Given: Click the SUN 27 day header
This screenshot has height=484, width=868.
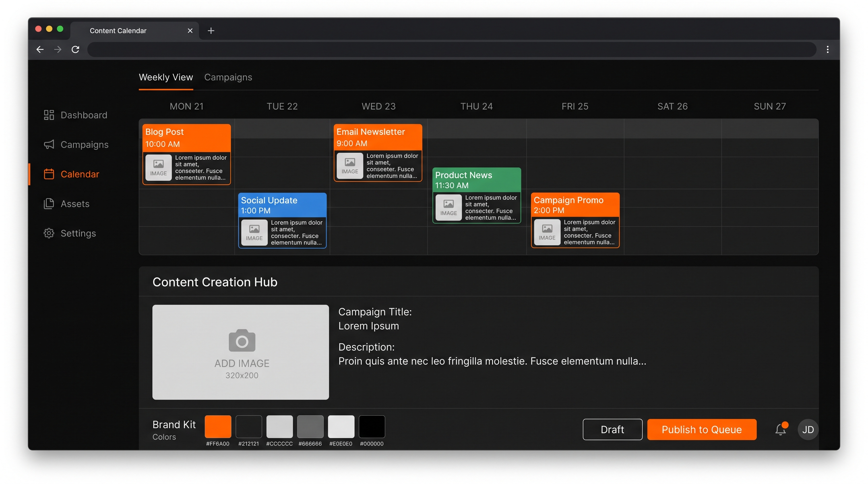Looking at the screenshot, I should click(770, 107).
